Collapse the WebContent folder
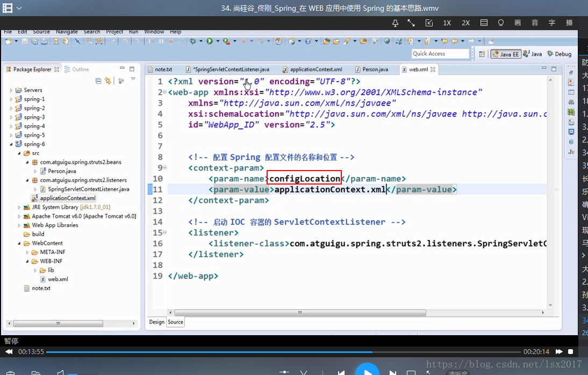This screenshot has width=588, height=375. tap(19, 243)
